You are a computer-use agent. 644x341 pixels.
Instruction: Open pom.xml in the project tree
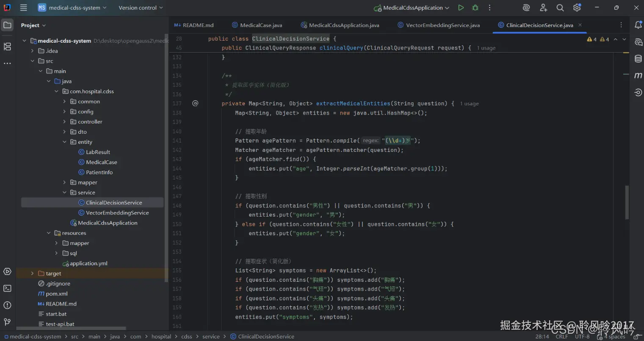coord(56,294)
